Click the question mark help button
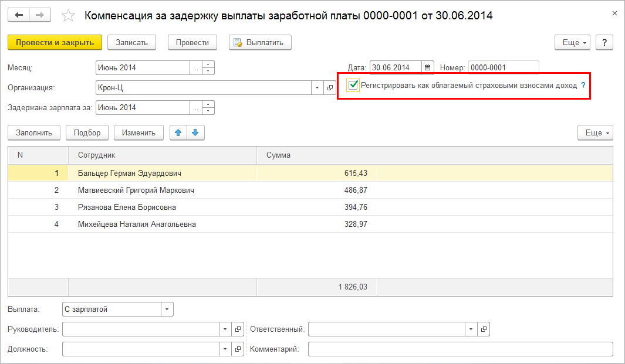 (604, 42)
